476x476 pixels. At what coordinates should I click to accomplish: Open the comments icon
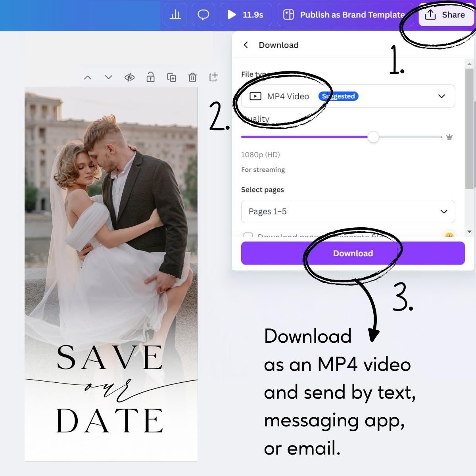203,15
